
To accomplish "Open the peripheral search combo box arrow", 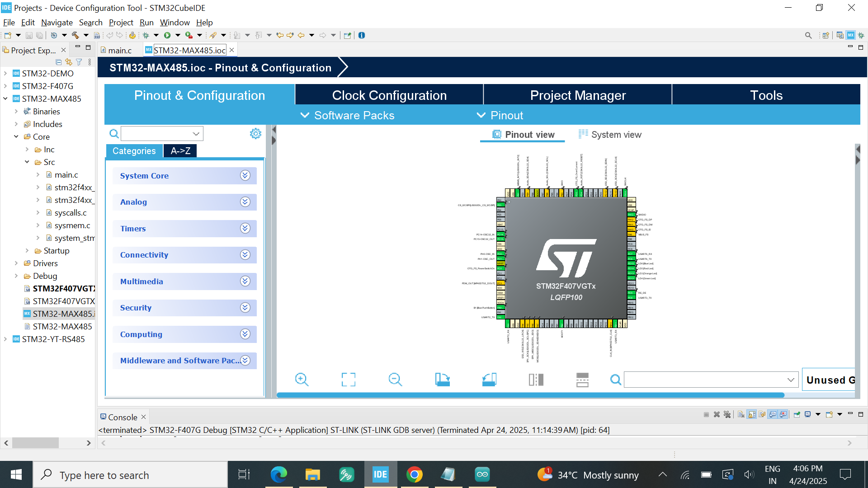I will pos(196,134).
